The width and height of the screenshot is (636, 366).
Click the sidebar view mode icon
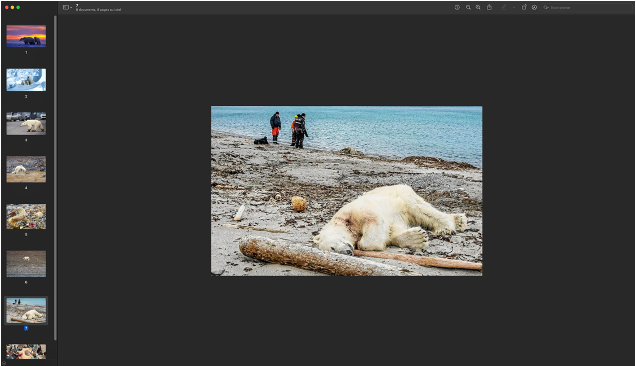(x=66, y=7)
